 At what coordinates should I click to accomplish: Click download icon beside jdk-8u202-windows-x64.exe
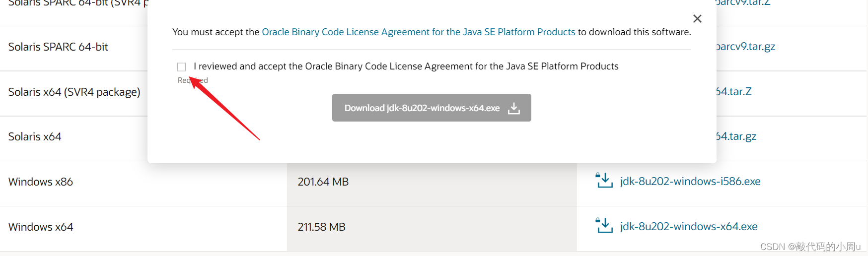point(604,226)
